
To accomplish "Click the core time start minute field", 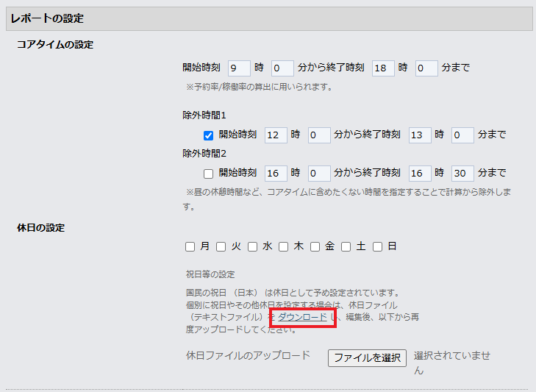I will 282,68.
